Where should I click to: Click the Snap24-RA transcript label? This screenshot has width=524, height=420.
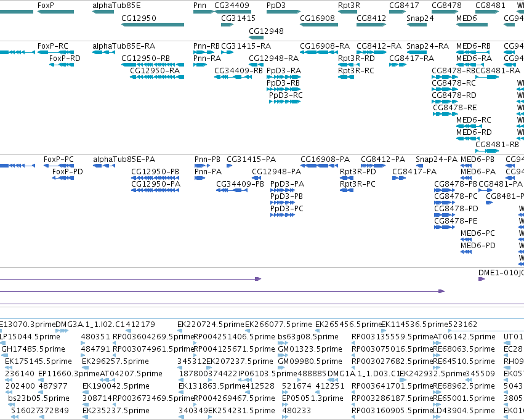(x=428, y=46)
